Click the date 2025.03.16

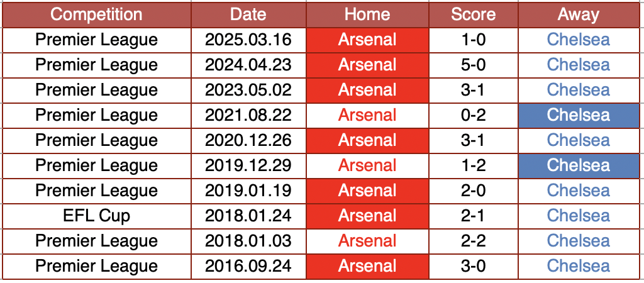click(248, 40)
